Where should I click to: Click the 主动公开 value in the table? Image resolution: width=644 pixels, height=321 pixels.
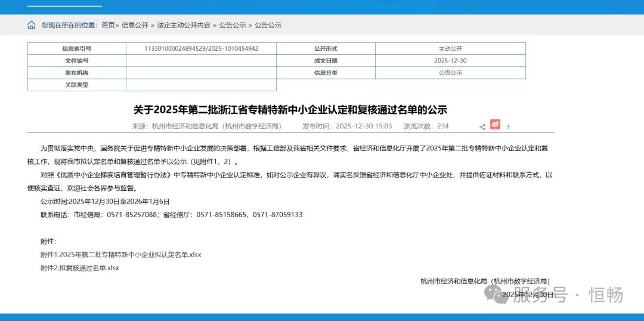pyautogui.click(x=450, y=48)
